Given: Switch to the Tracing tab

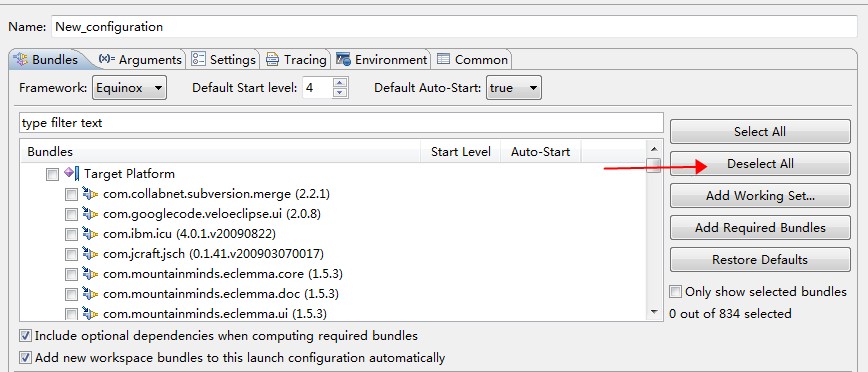Looking at the screenshot, I should pos(296,59).
